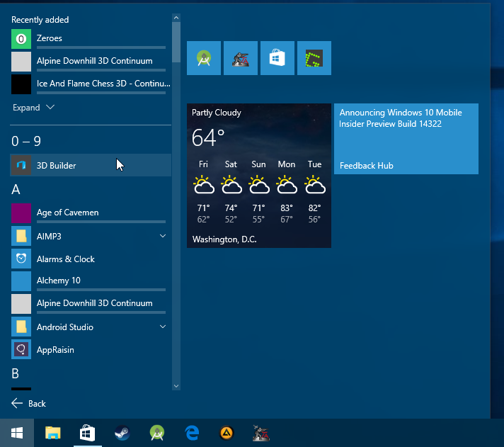Screen dimensions: 504x447
Task: Jump to letter B header
Action: pos(15,373)
